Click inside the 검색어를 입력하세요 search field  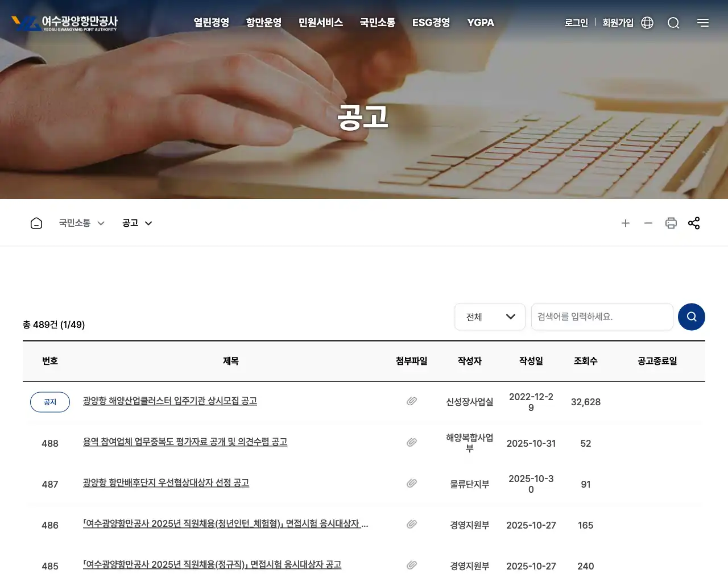pos(602,317)
